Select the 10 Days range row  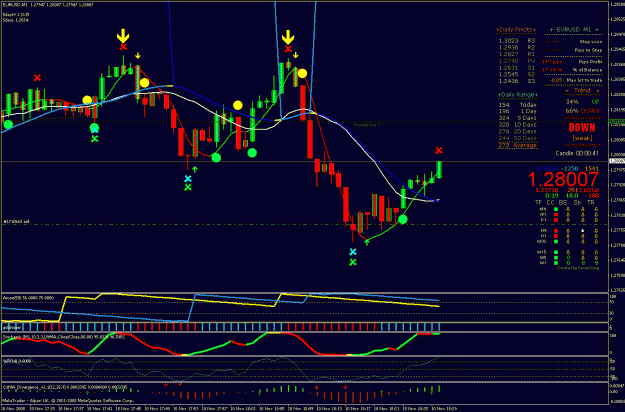pyautogui.click(x=517, y=125)
